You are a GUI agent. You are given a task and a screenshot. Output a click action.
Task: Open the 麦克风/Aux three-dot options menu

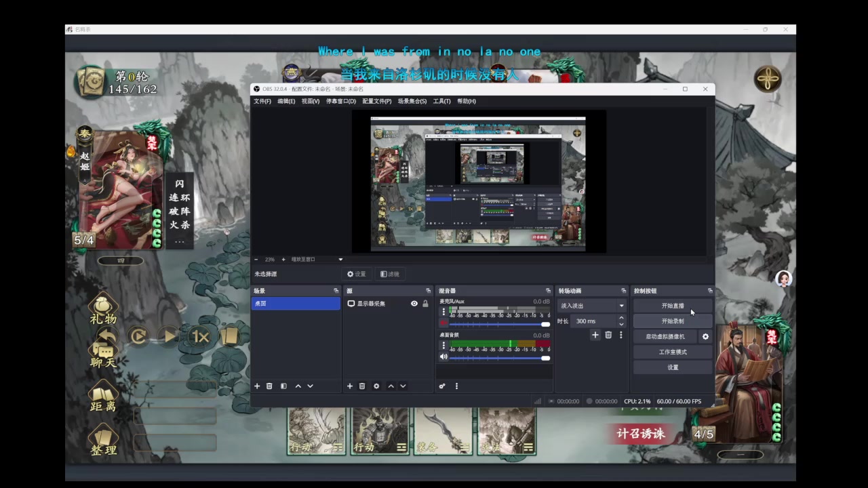click(x=444, y=312)
